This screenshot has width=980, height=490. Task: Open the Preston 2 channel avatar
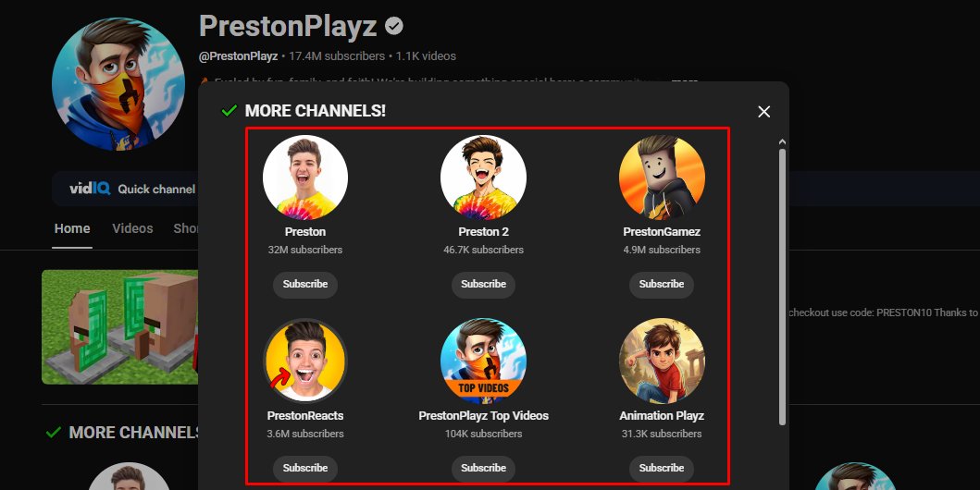point(483,178)
